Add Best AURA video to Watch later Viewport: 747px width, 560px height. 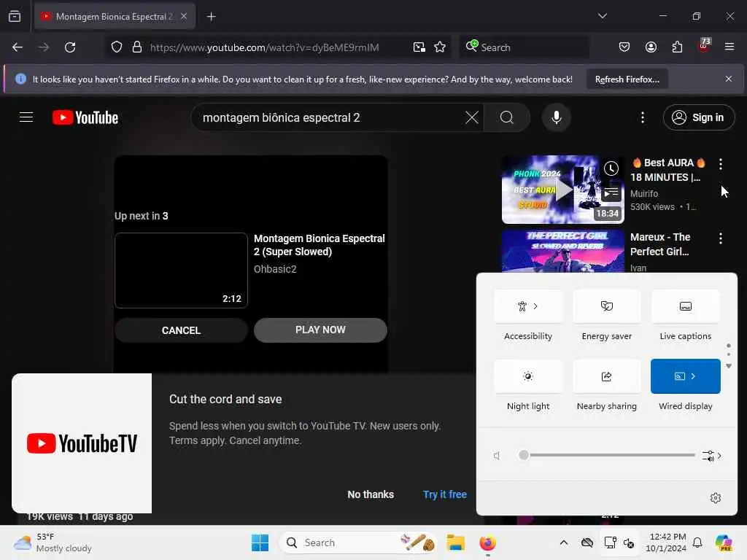point(611,168)
